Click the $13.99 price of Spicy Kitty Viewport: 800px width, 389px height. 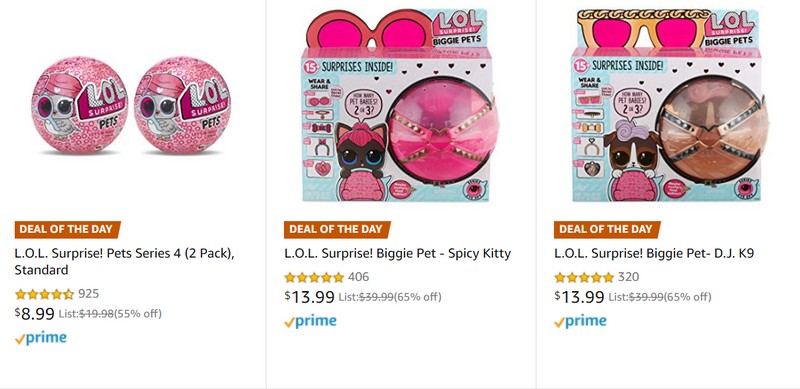tap(310, 297)
